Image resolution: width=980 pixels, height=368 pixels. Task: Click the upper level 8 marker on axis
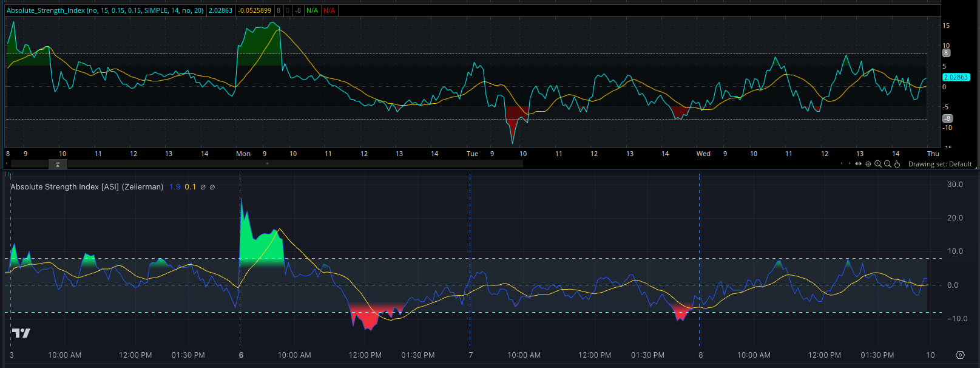(x=946, y=53)
